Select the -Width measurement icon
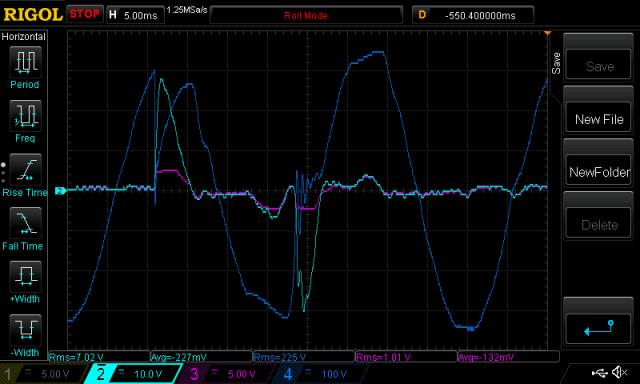 [25, 330]
